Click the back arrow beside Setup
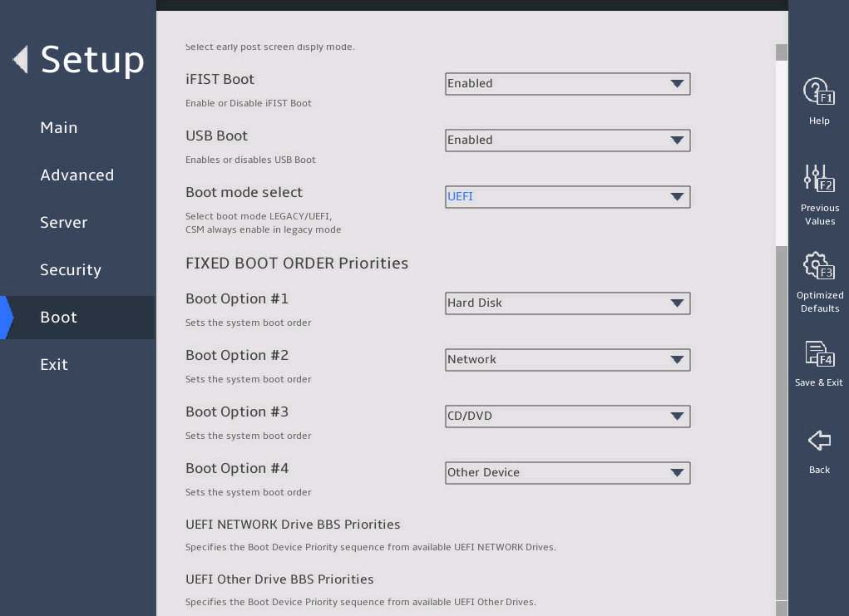The image size is (849, 616). point(21,60)
